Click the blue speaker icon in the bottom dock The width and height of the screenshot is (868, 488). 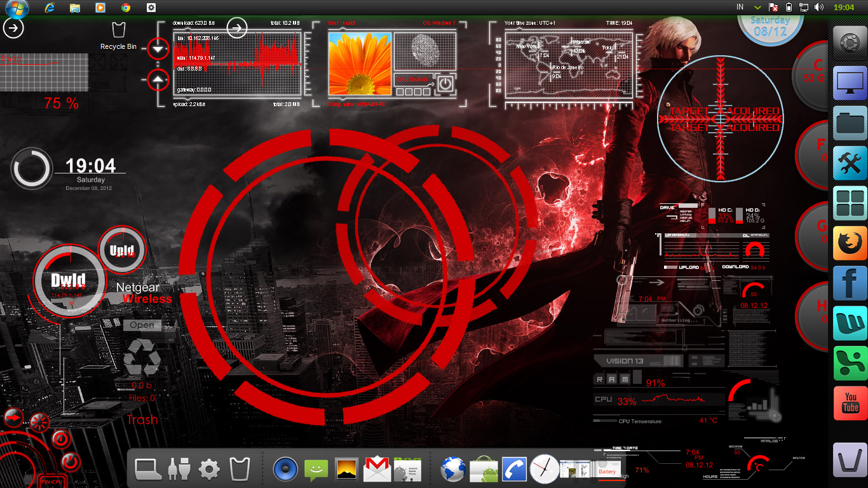(x=285, y=470)
